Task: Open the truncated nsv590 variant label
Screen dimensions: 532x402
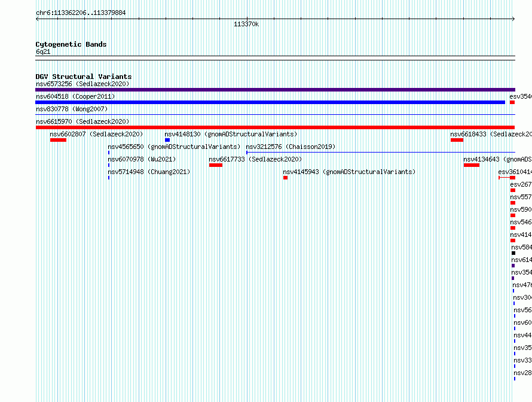Action: (x=521, y=209)
